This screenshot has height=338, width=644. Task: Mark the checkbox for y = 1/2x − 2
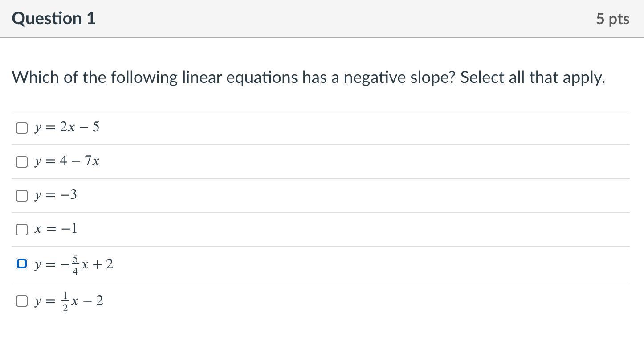(21, 301)
